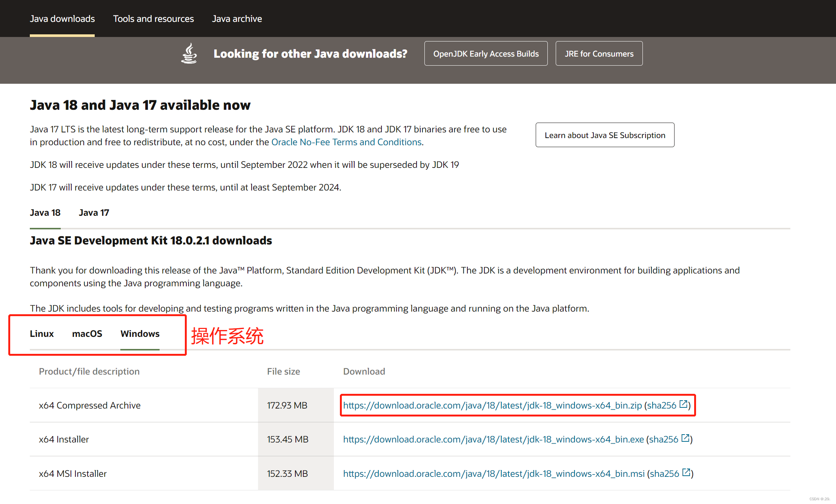The width and height of the screenshot is (836, 504).
Task: Switch to the Java 17 tab
Action: [94, 213]
